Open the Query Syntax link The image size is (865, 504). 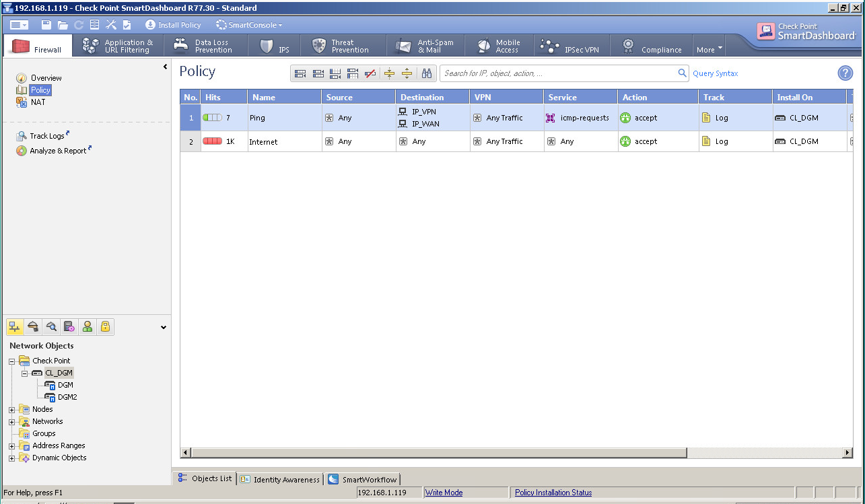[x=715, y=73]
